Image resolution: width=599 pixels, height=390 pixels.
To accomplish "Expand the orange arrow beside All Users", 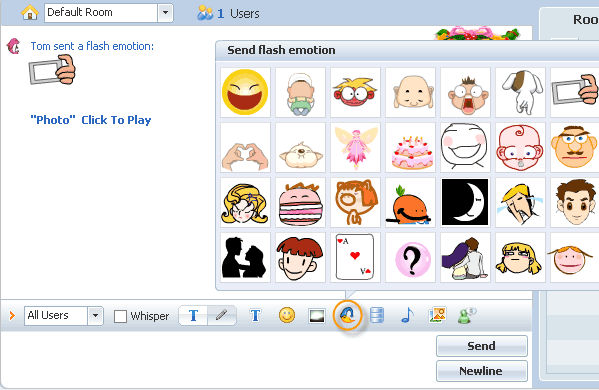I will click(12, 316).
